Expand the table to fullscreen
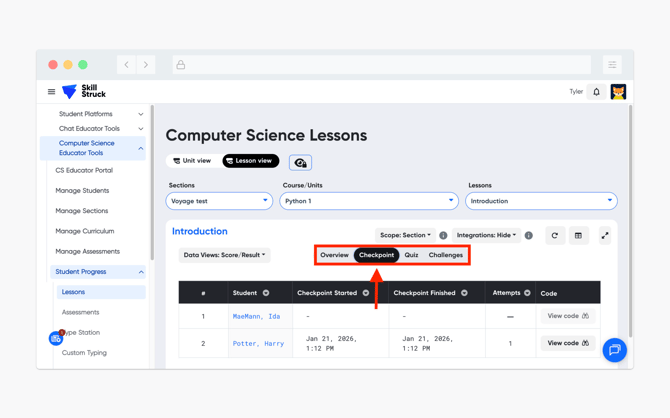The width and height of the screenshot is (670, 418). point(605,236)
